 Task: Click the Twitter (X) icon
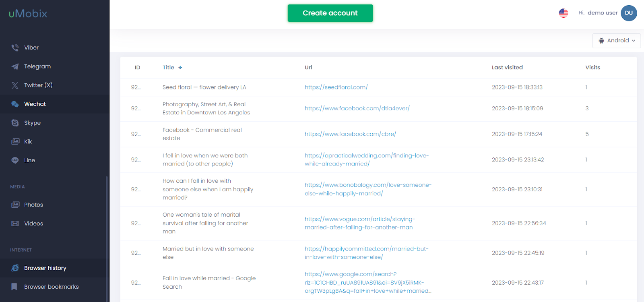[15, 85]
